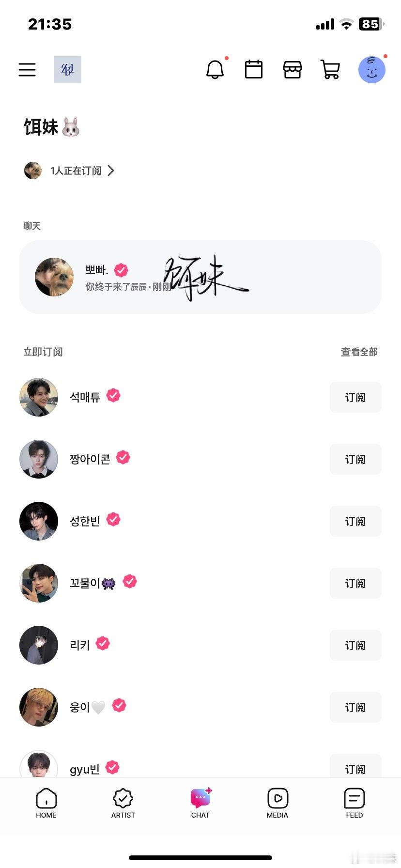Open the hamburger menu

click(27, 70)
